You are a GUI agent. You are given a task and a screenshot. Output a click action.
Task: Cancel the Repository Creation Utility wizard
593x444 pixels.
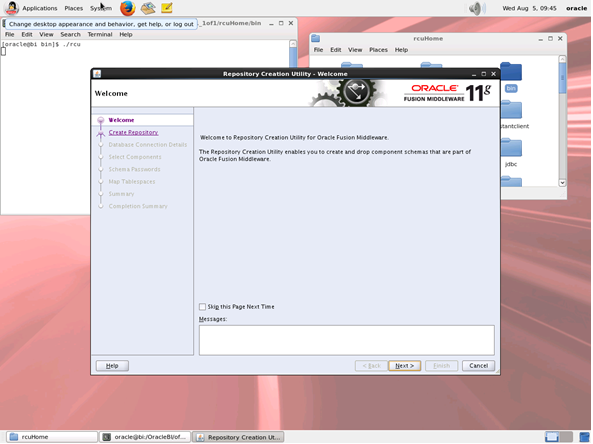[x=478, y=366]
